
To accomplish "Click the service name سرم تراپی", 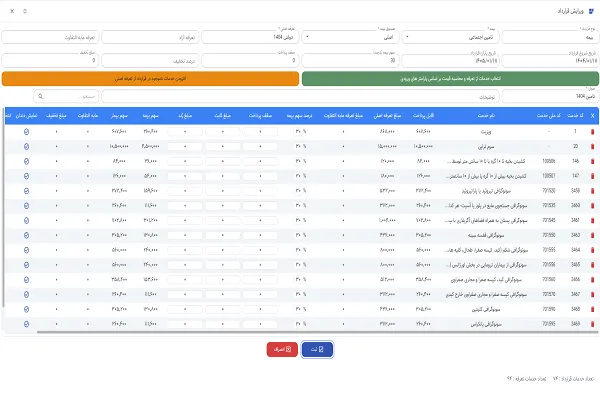I will pyautogui.click(x=486, y=146).
